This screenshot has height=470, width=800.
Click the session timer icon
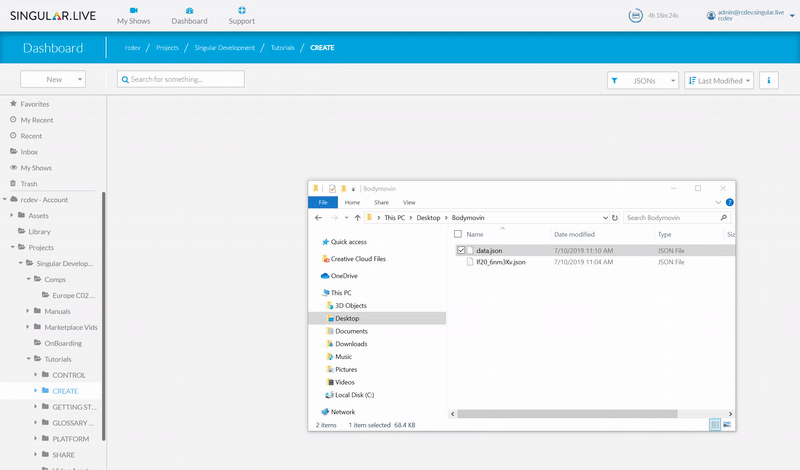635,16
